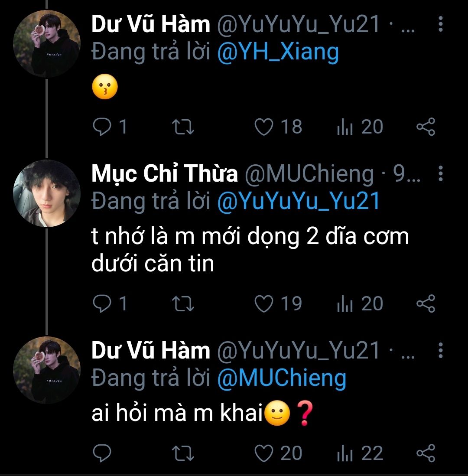Open the blue @MUChieng reply mention
468x476 pixels.
[281, 378]
